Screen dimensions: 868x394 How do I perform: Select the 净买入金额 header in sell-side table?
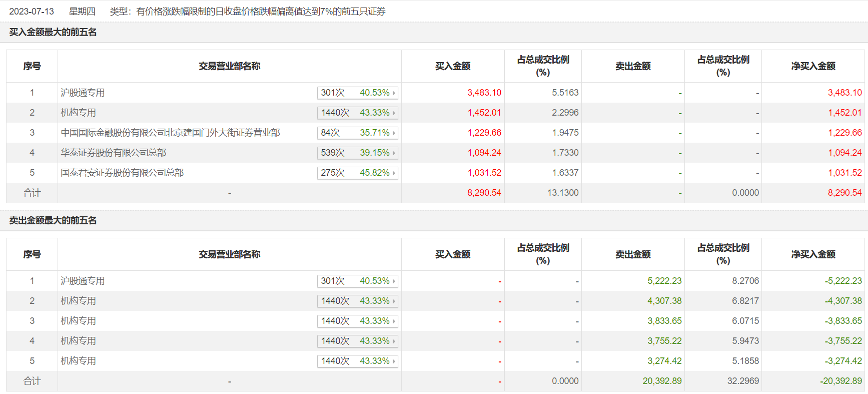coord(813,254)
